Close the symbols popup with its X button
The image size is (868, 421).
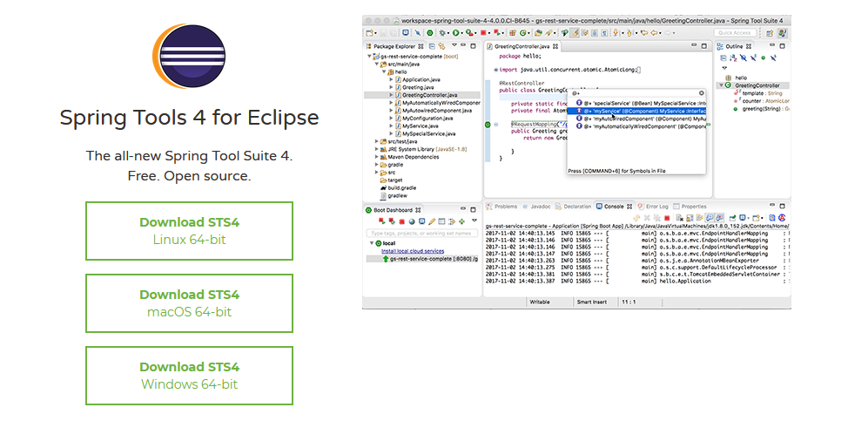click(x=702, y=93)
